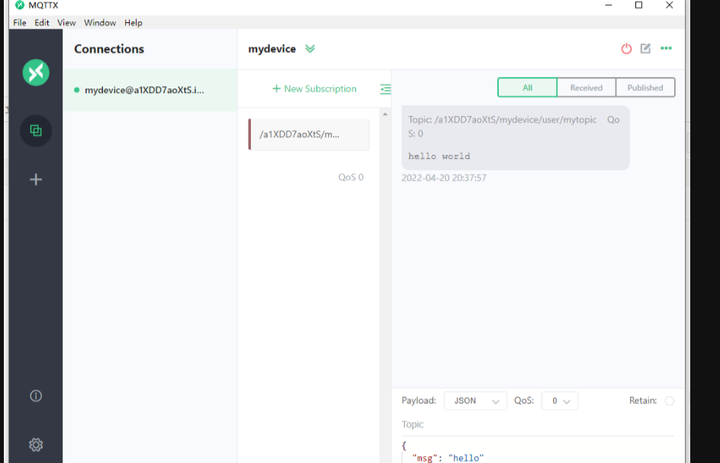The image size is (720, 463).
Task: Maximize the MQTTX window
Action: 639,5
